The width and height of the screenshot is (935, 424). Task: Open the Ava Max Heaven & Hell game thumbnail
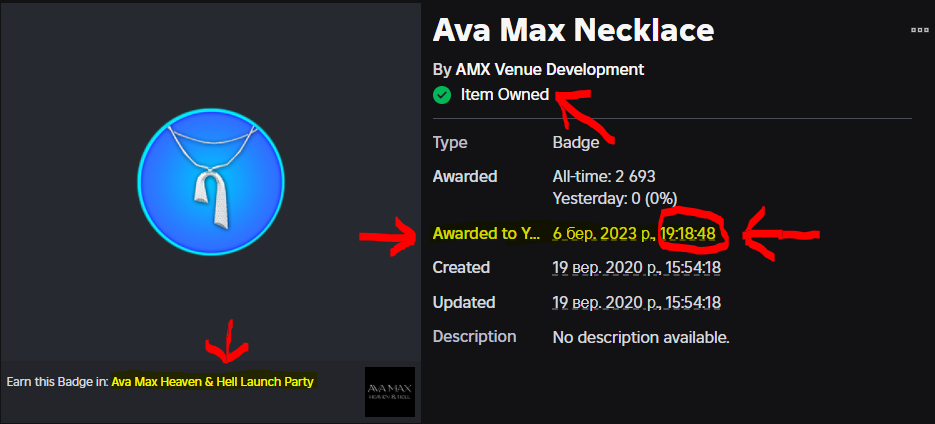(390, 393)
